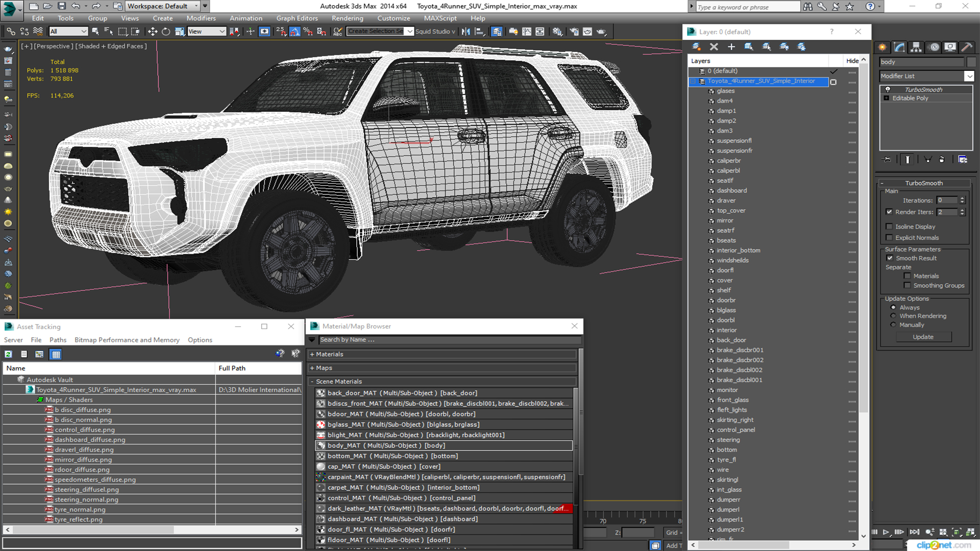Open the Paths menu in Asset Tracking
Screen dimensions: 980x551
58,340
